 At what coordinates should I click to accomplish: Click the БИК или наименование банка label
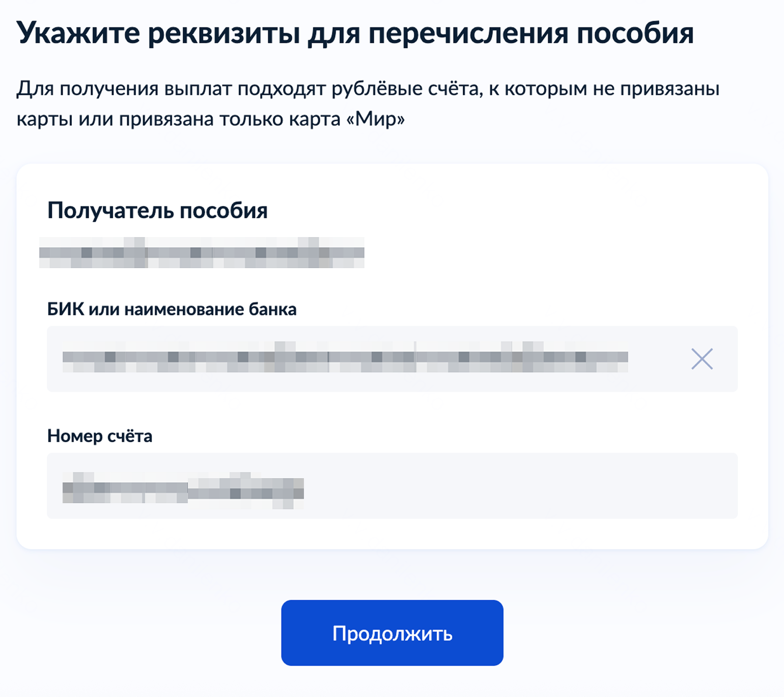(x=172, y=309)
